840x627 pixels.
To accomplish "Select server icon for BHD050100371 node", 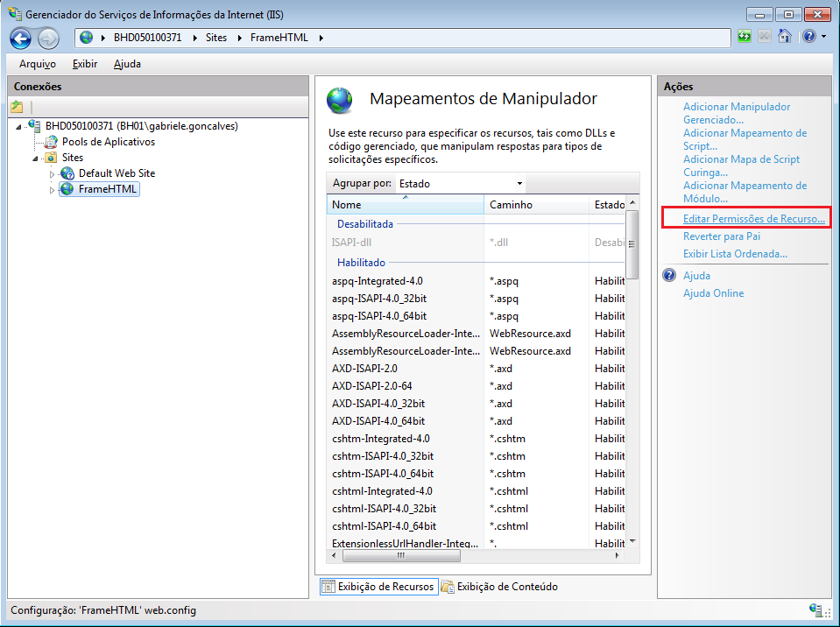I will (x=34, y=126).
